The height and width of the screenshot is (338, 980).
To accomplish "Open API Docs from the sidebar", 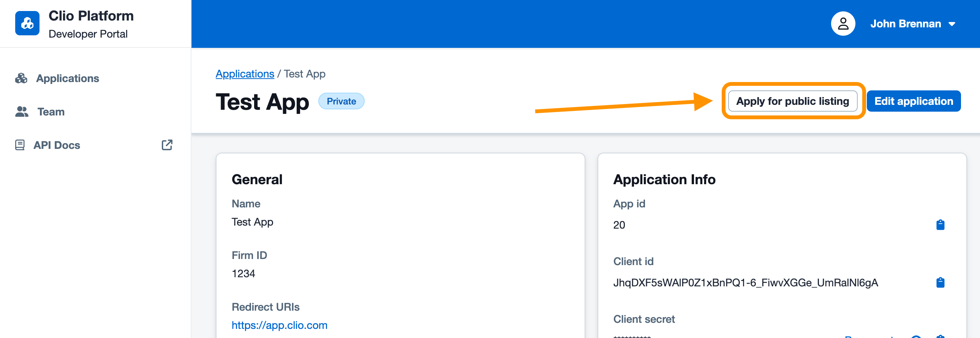I will pos(57,145).
